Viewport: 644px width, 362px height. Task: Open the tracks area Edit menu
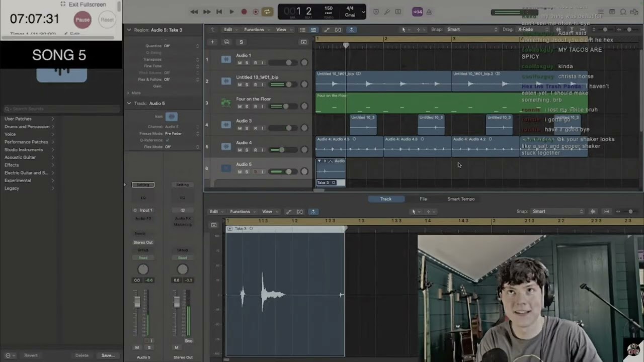[230, 30]
